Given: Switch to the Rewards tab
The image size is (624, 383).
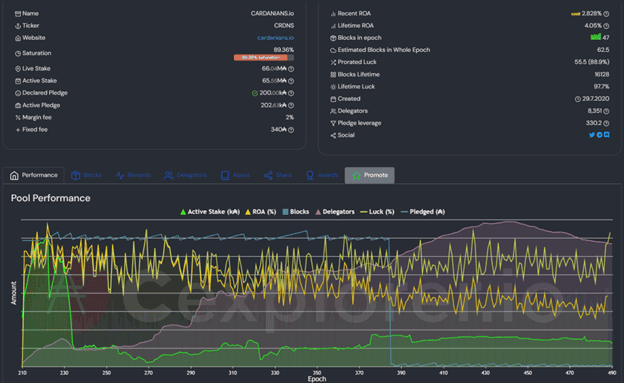Looking at the screenshot, I should point(133,175).
